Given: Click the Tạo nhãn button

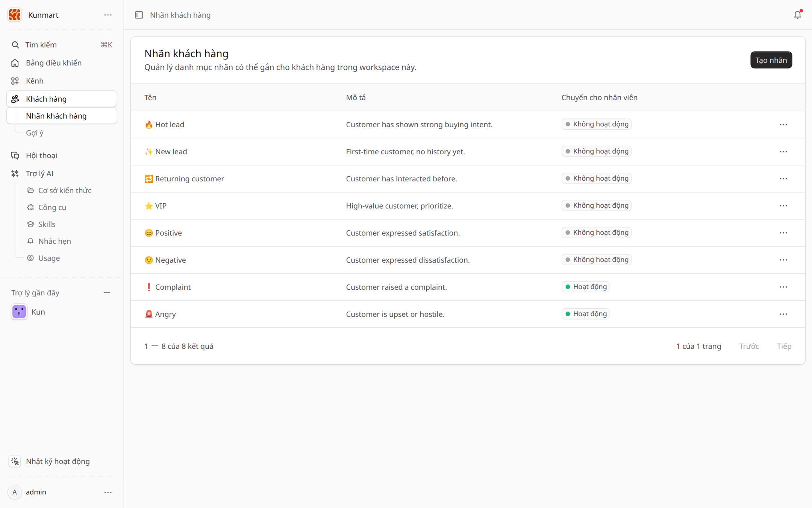Looking at the screenshot, I should (x=771, y=60).
